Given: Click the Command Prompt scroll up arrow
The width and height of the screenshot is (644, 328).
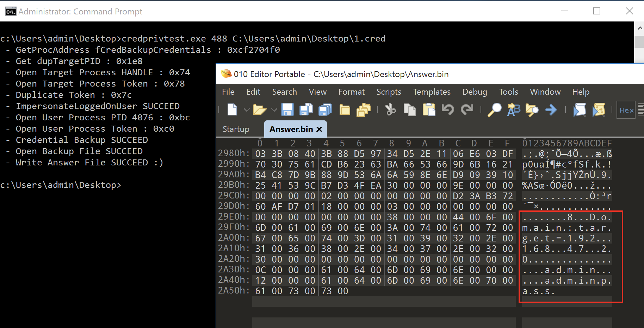Looking at the screenshot, I should [640, 28].
